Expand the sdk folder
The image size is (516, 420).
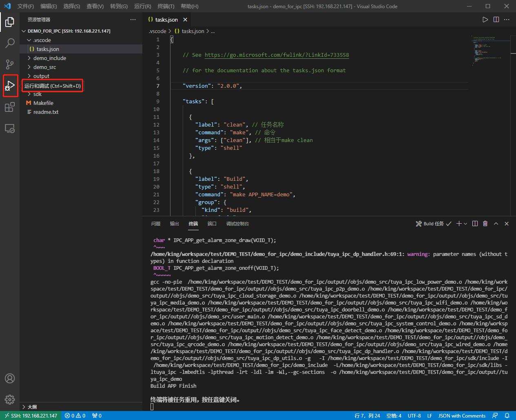[37, 94]
